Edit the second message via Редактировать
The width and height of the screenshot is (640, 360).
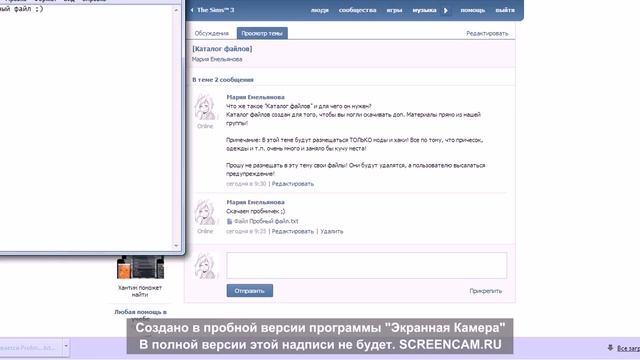293,231
